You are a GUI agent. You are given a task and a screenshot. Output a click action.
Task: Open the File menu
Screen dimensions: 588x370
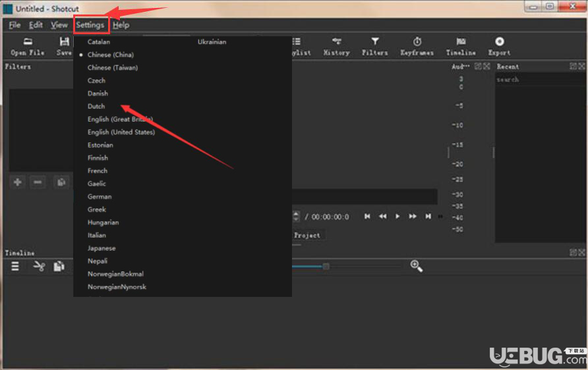point(15,25)
